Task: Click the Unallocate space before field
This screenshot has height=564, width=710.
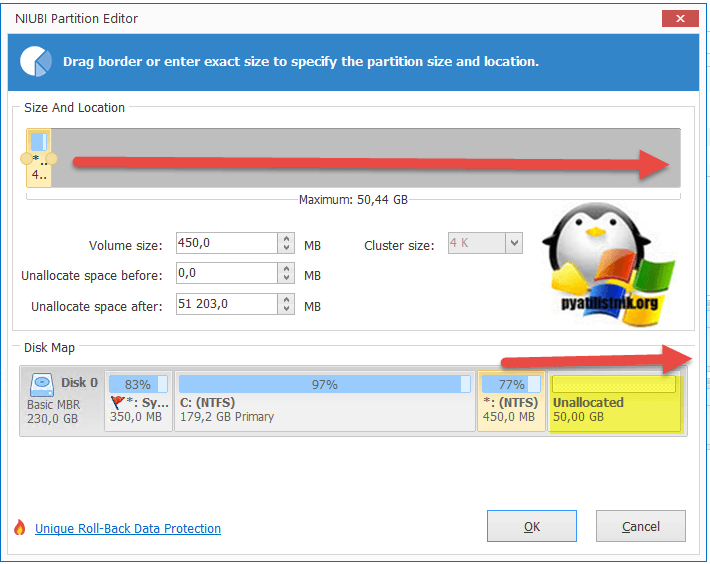Action: pyautogui.click(x=226, y=273)
